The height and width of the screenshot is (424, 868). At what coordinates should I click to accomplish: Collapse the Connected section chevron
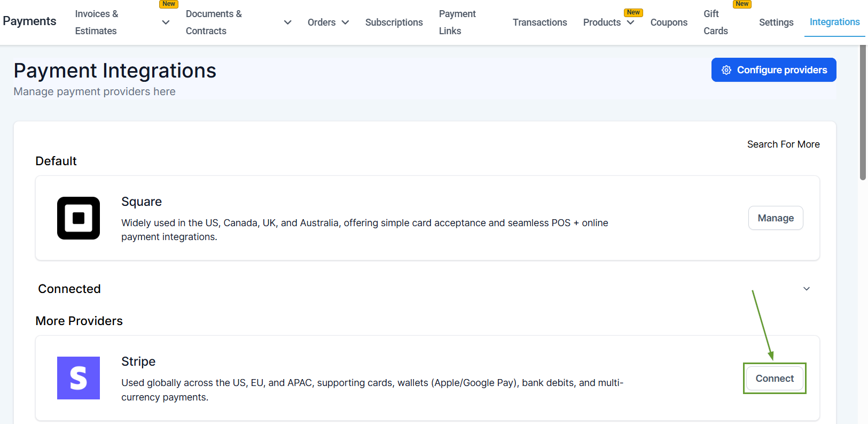coord(806,289)
